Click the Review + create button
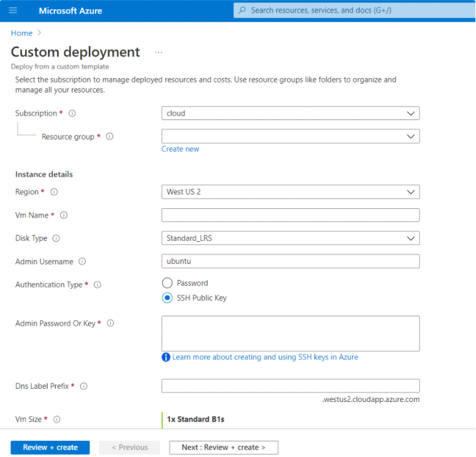 click(x=50, y=448)
